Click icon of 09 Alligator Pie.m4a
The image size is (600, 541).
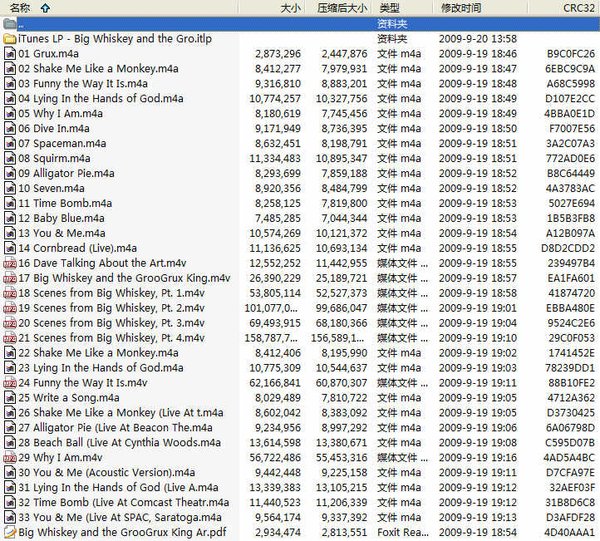pyautogui.click(x=10, y=173)
